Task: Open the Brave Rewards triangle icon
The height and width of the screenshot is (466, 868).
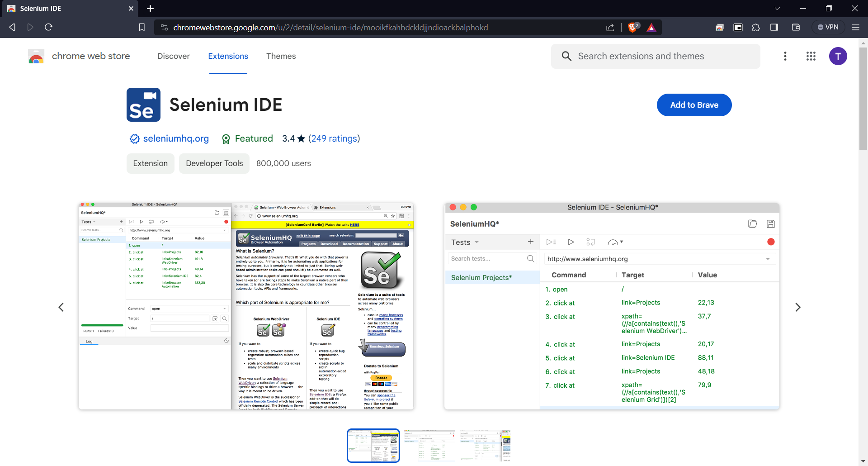Action: [x=651, y=28]
